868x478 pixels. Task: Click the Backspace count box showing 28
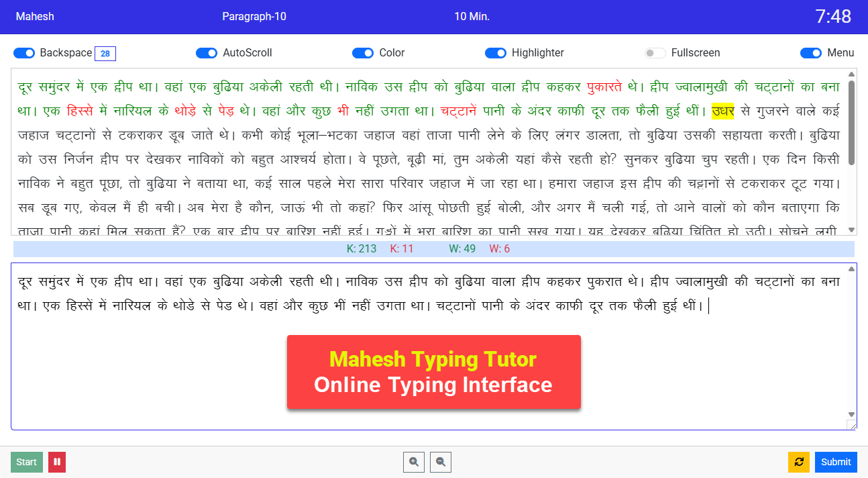[106, 54]
